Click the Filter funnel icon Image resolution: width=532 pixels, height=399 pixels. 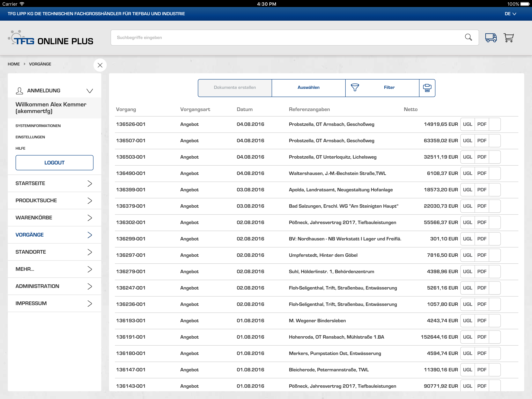[x=355, y=87]
